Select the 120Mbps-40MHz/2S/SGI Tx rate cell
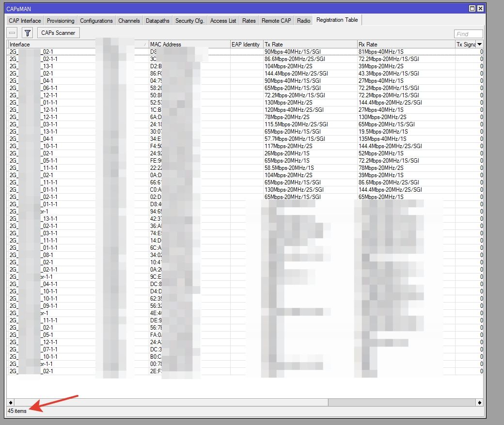This screenshot has width=504, height=425. coord(294,110)
